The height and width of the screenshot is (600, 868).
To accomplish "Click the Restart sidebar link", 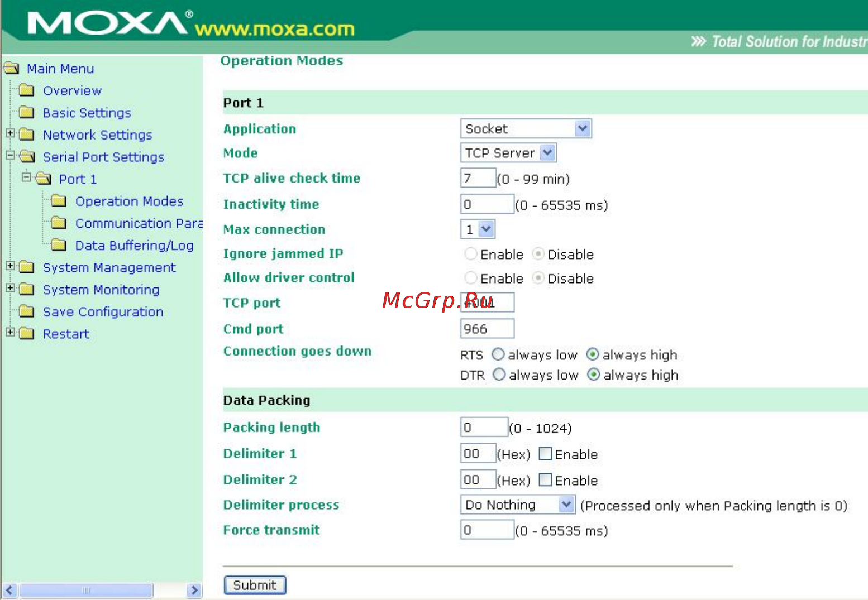I will point(66,334).
